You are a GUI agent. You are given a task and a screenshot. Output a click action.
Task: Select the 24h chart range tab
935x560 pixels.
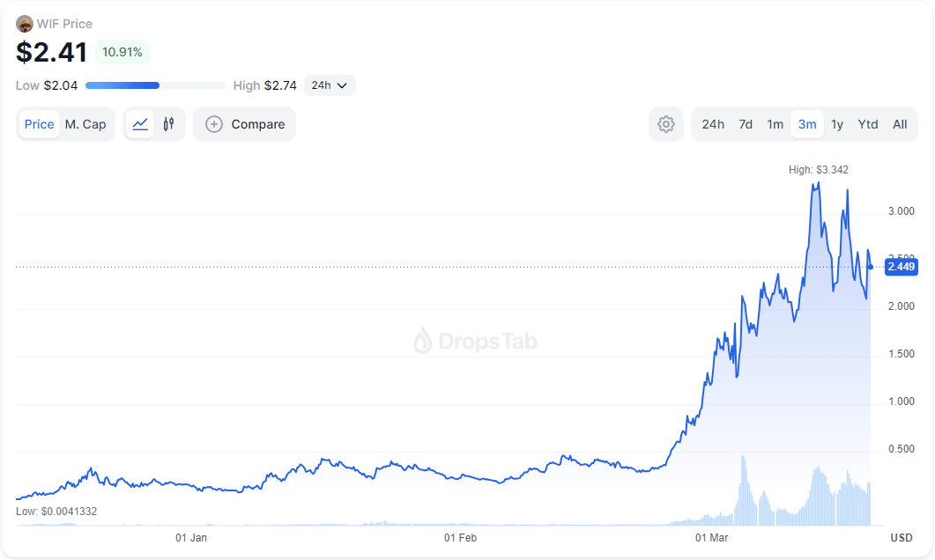[713, 124]
